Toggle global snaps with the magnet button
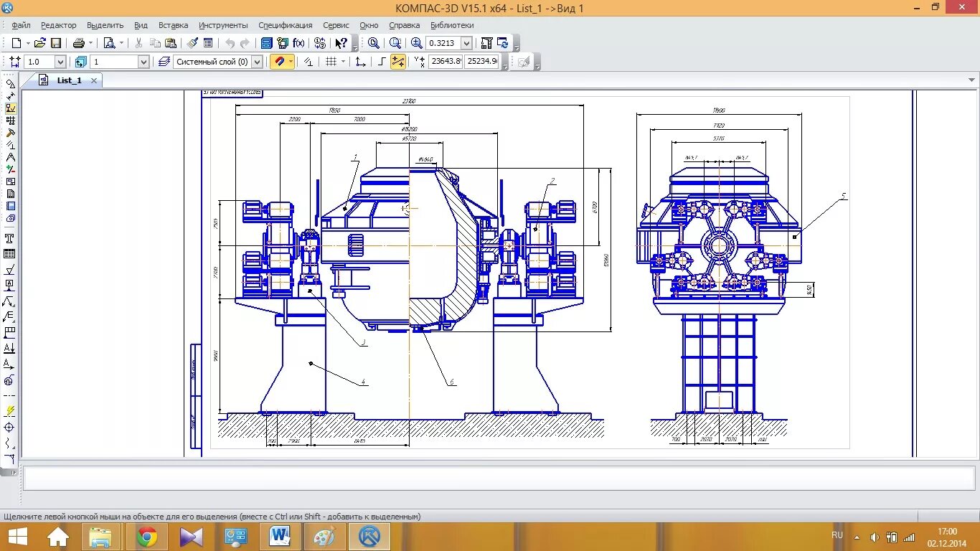Viewport: 980px width, 551px height. pyautogui.click(x=278, y=62)
